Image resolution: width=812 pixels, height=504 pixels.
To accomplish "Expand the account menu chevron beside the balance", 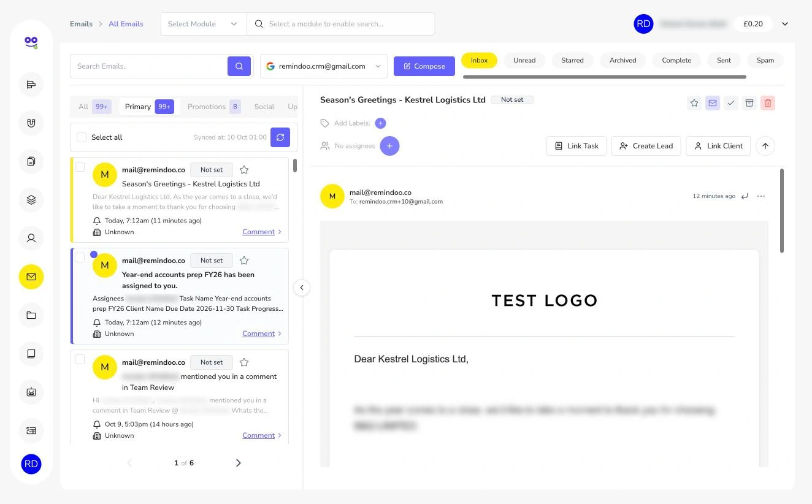I will pyautogui.click(x=785, y=24).
